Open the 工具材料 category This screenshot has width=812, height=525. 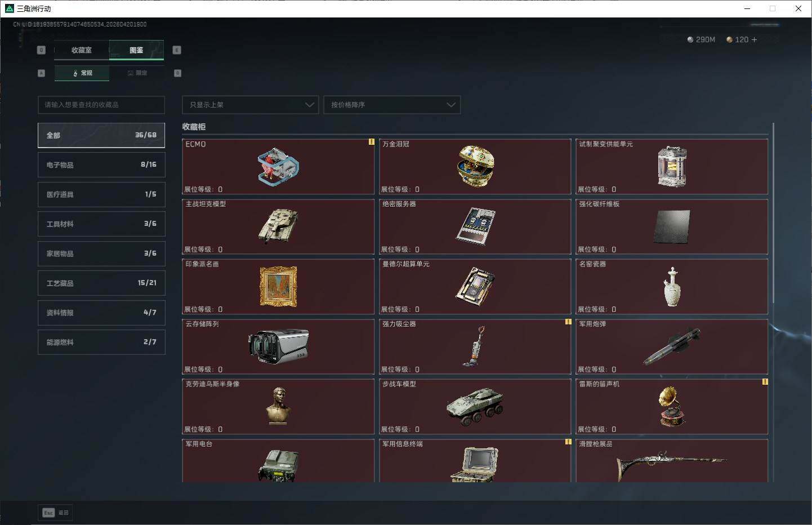101,224
